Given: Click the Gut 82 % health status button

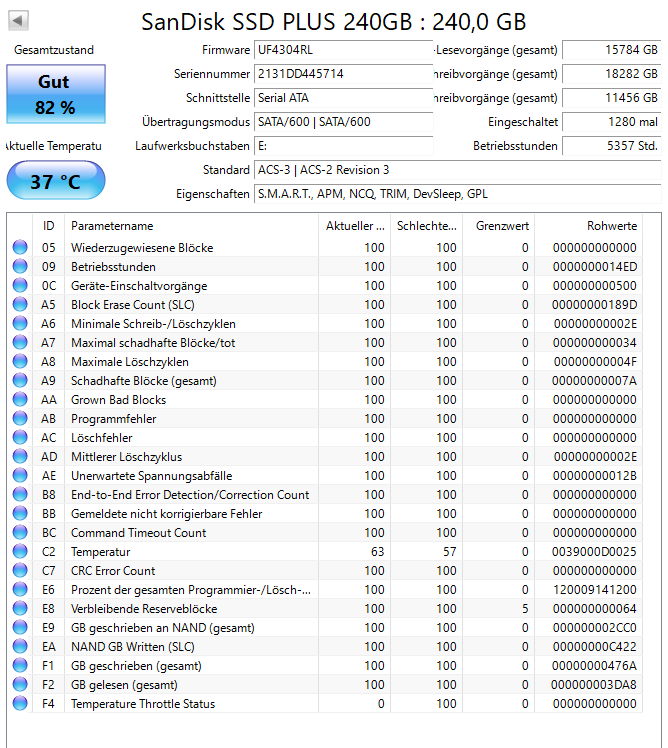Looking at the screenshot, I should (56, 94).
